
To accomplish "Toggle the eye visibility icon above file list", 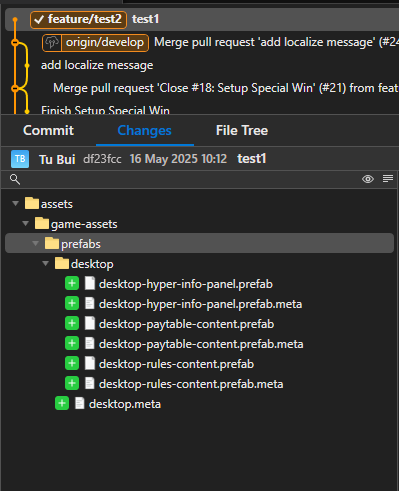I will [x=368, y=179].
